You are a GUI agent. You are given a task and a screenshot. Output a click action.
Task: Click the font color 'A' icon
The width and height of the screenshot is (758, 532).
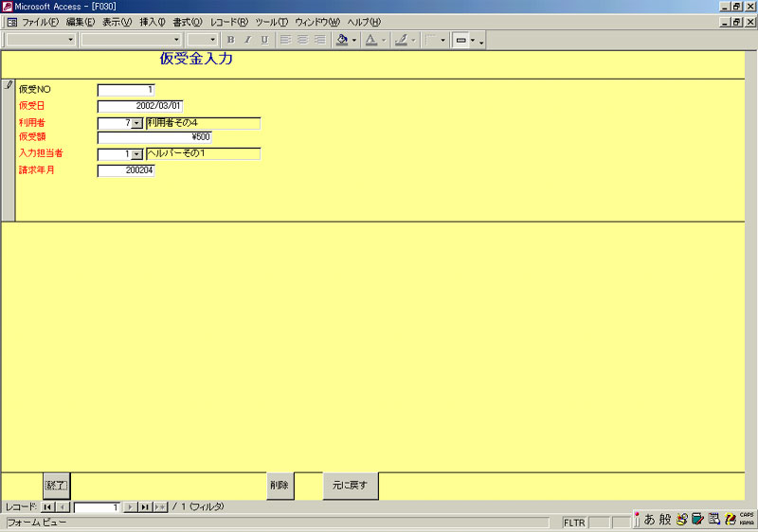tap(370, 40)
